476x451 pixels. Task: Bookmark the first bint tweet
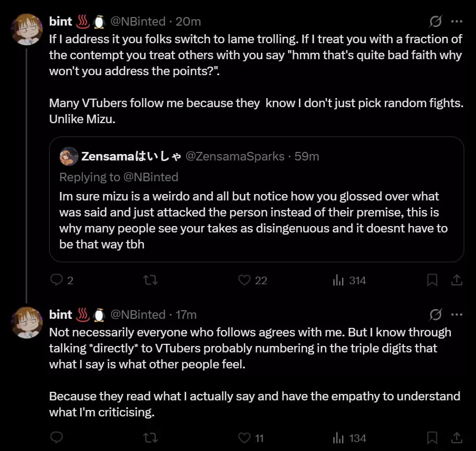433,280
